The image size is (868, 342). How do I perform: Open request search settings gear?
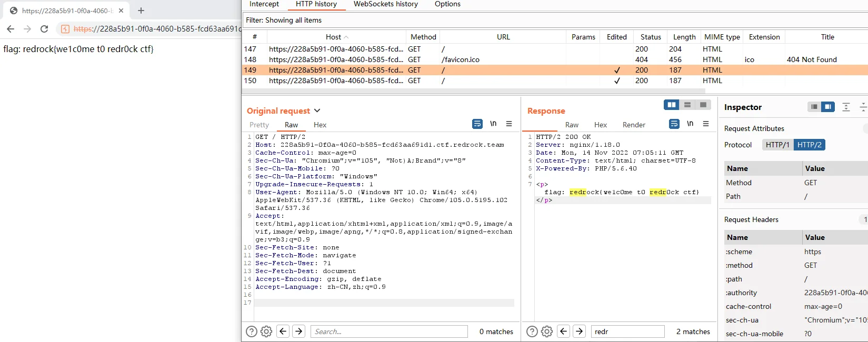(266, 331)
